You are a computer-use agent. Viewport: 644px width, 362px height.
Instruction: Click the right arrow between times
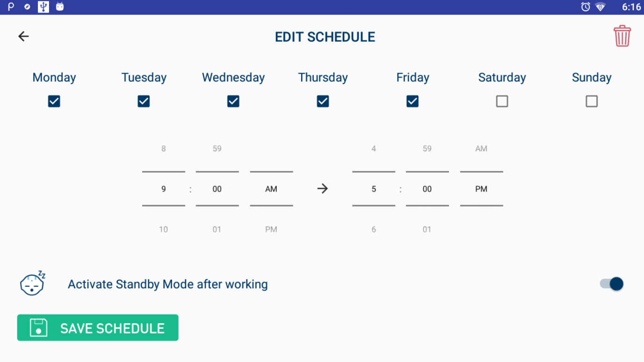point(322,189)
